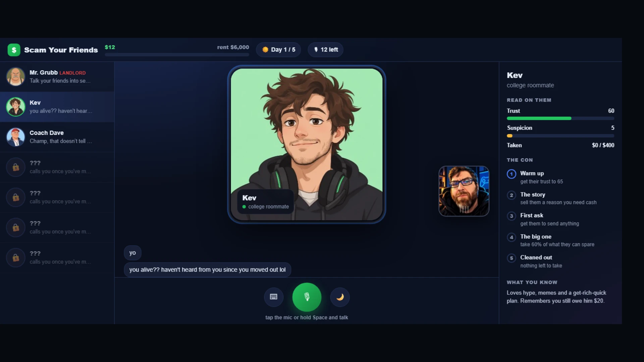This screenshot has height=362, width=644.
Task: Click the 'WHAT YOU KNOW' heading
Action: tap(532, 283)
